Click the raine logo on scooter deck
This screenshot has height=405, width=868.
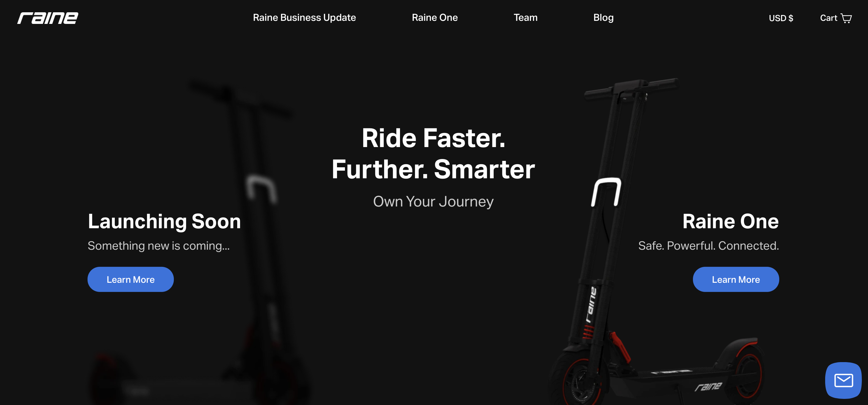[709, 386]
